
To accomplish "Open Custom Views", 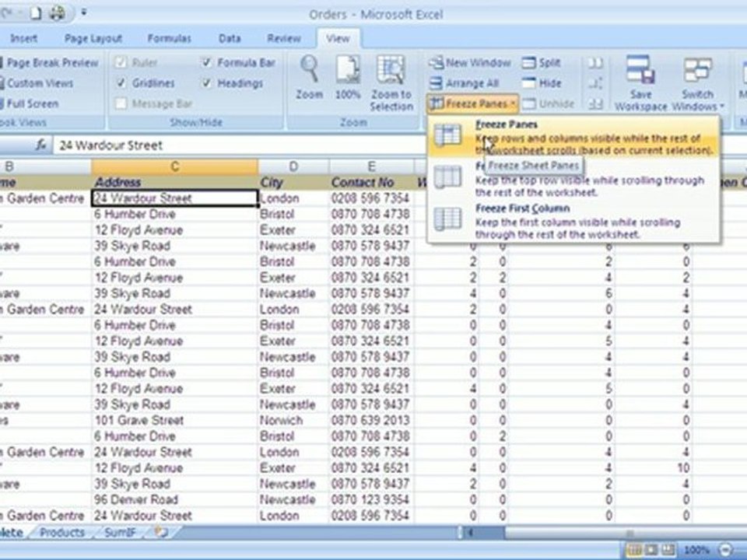I will [37, 83].
